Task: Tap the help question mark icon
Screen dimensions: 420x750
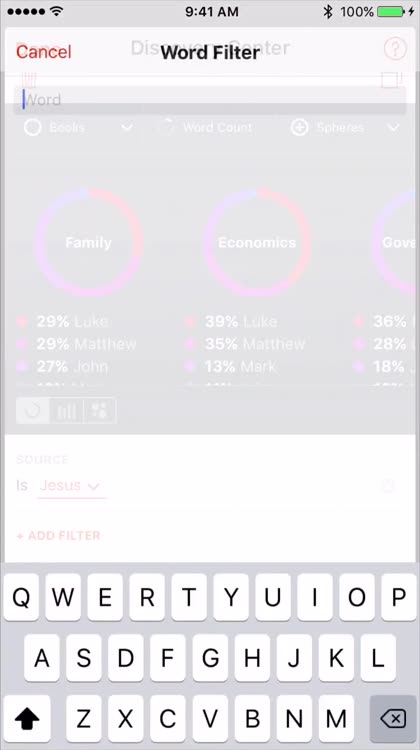Action: coord(395,48)
